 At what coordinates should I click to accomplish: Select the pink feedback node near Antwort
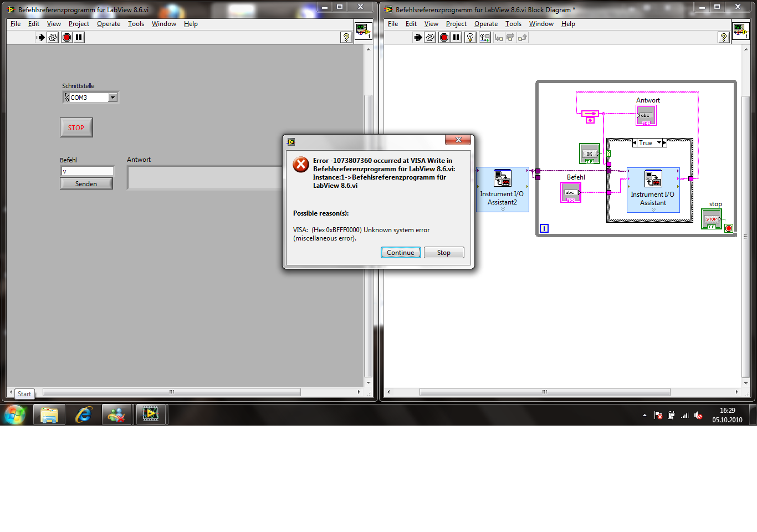[x=590, y=116]
